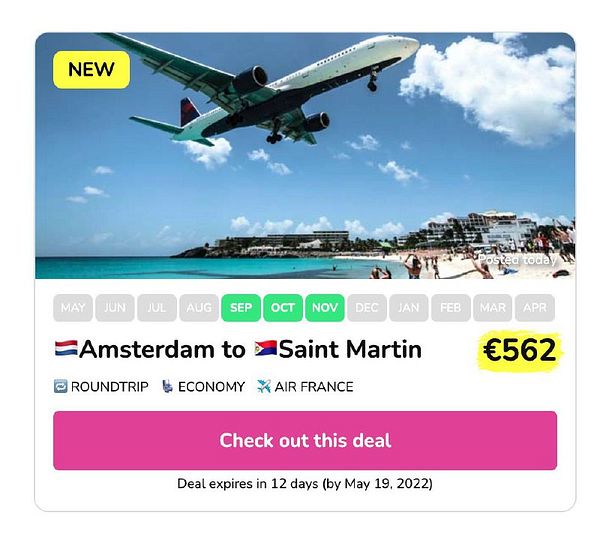Pick the APR month chip

click(x=535, y=308)
